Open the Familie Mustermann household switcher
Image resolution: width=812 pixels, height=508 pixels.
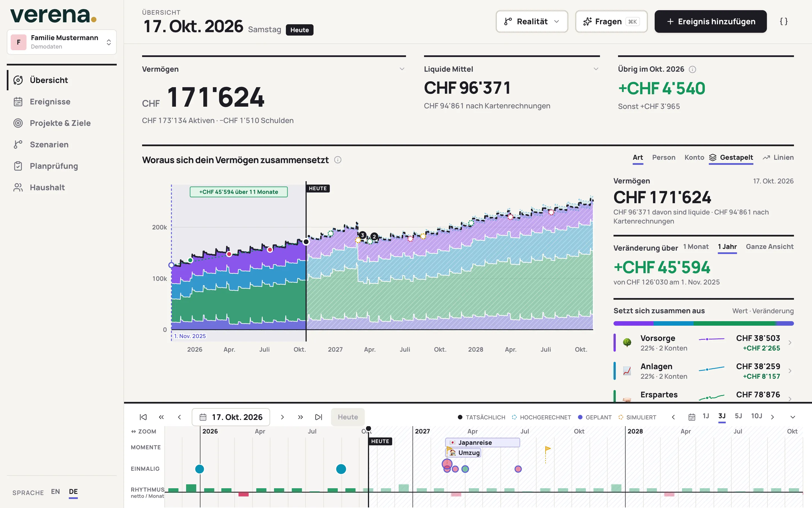[62, 42]
